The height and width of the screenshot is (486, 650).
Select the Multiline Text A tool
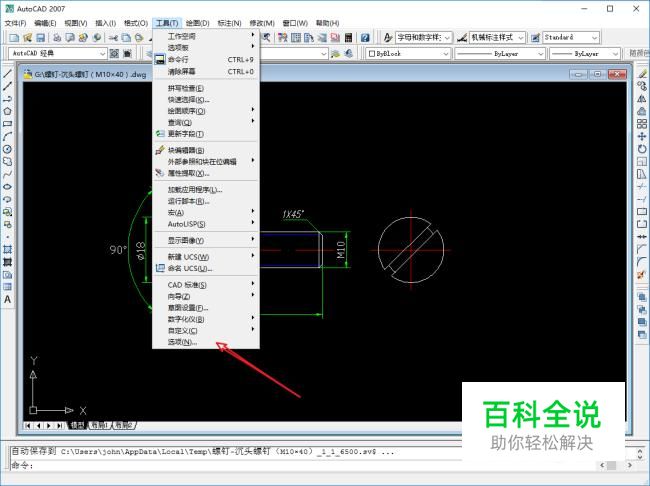7,299
